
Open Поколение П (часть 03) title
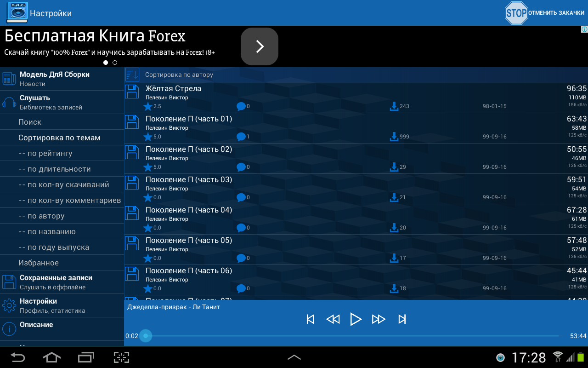coord(189,179)
